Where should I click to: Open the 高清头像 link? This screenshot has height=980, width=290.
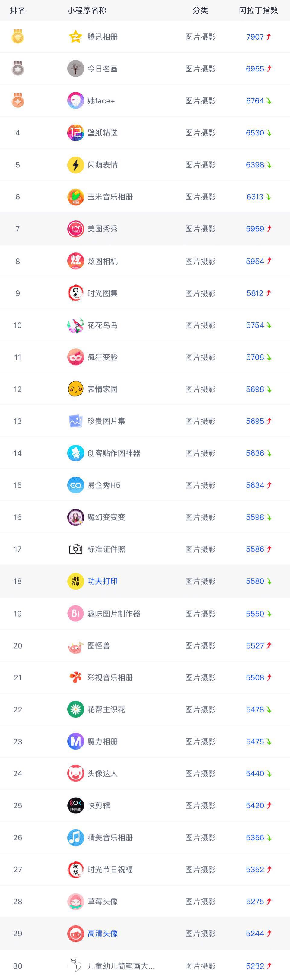pyautogui.click(x=102, y=933)
